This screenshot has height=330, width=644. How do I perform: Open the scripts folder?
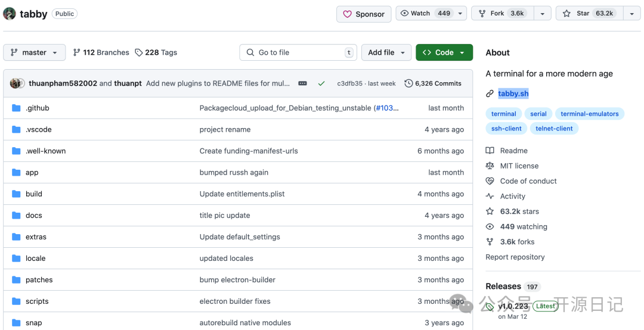[37, 301]
